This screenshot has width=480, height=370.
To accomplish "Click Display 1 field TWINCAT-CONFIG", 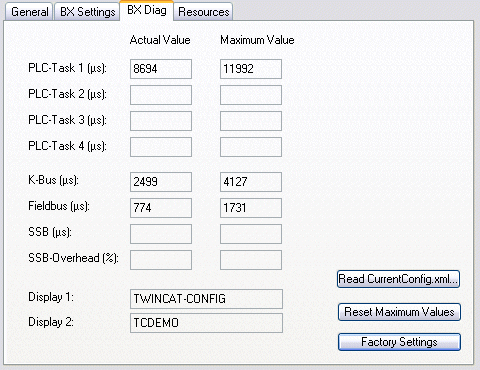I will click(206, 299).
